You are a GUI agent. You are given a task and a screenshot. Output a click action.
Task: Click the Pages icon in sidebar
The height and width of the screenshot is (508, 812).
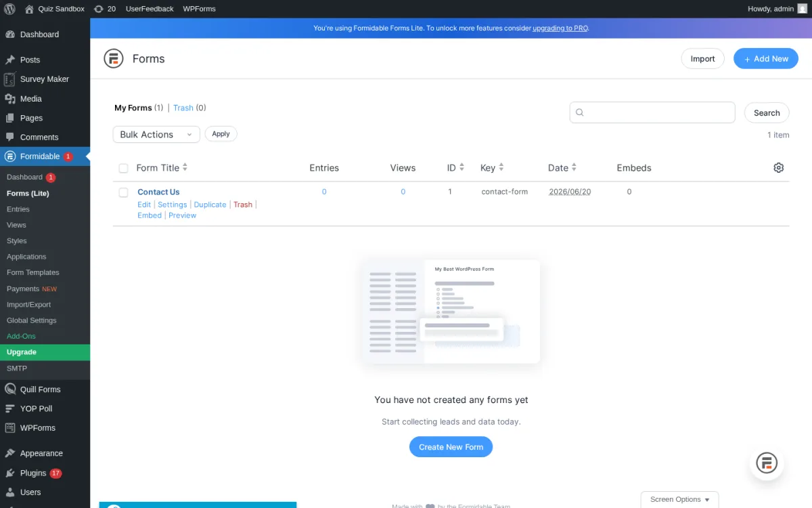10,118
